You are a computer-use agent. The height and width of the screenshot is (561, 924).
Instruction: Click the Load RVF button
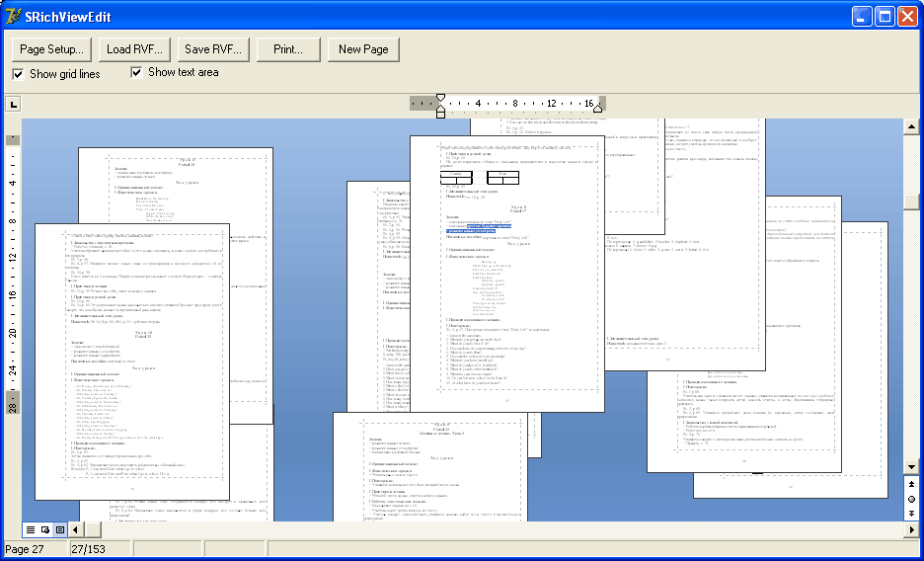[134, 49]
